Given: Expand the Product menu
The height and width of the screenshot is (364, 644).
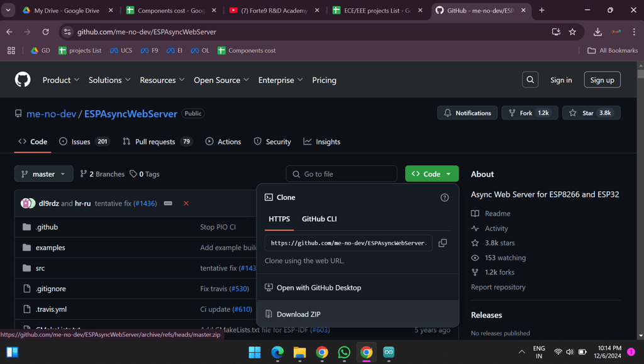Looking at the screenshot, I should click(x=61, y=80).
